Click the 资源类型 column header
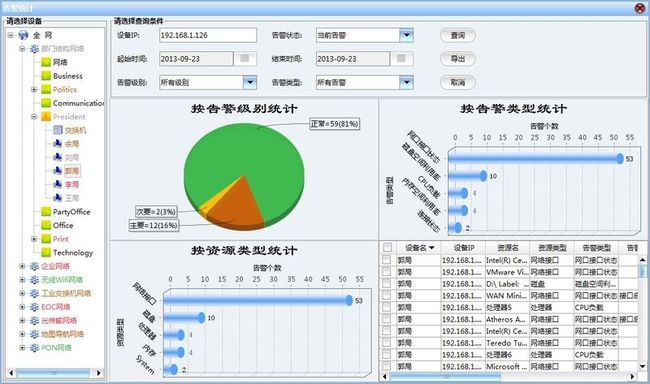 pos(552,248)
